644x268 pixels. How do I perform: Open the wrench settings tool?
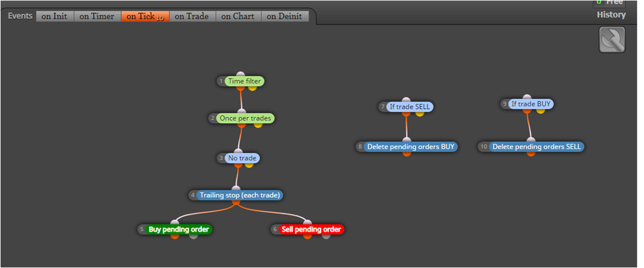click(x=612, y=40)
